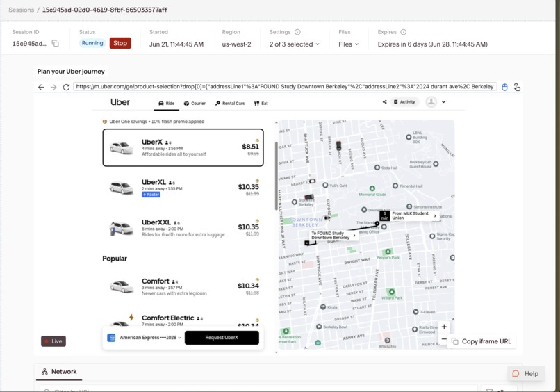Click the Uber URL address field
The width and height of the screenshot is (560, 392).
285,87
